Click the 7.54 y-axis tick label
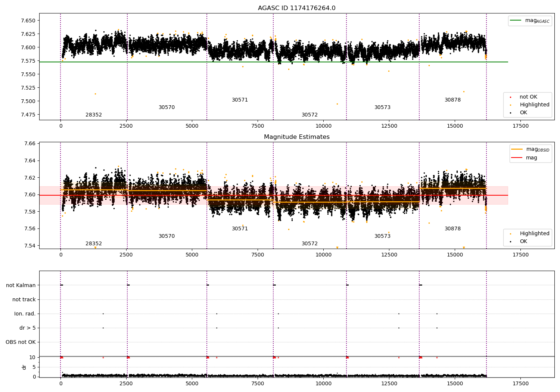This screenshot has height=392, width=560. (x=30, y=246)
